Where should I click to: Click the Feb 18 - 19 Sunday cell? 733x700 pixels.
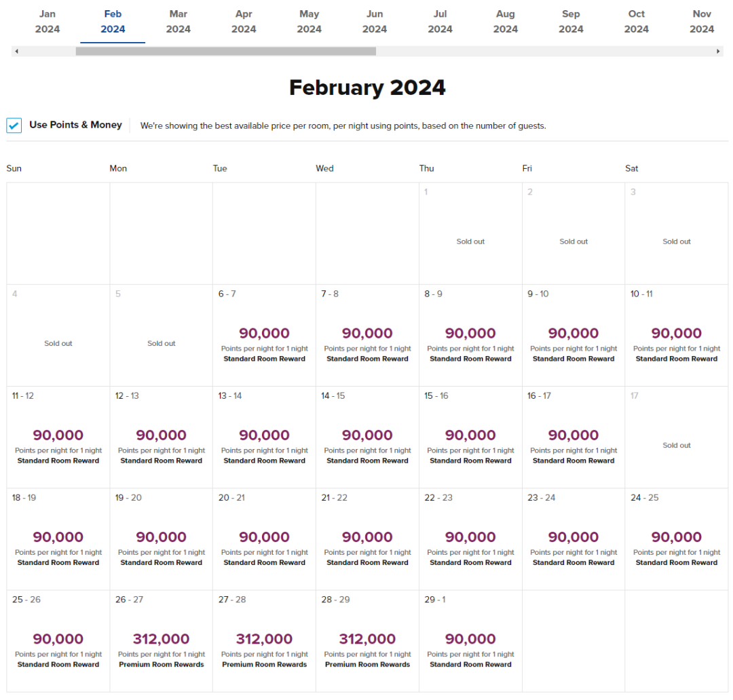tap(58, 539)
